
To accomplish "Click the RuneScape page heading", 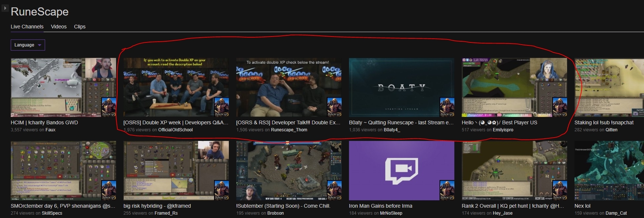I will (x=40, y=12).
